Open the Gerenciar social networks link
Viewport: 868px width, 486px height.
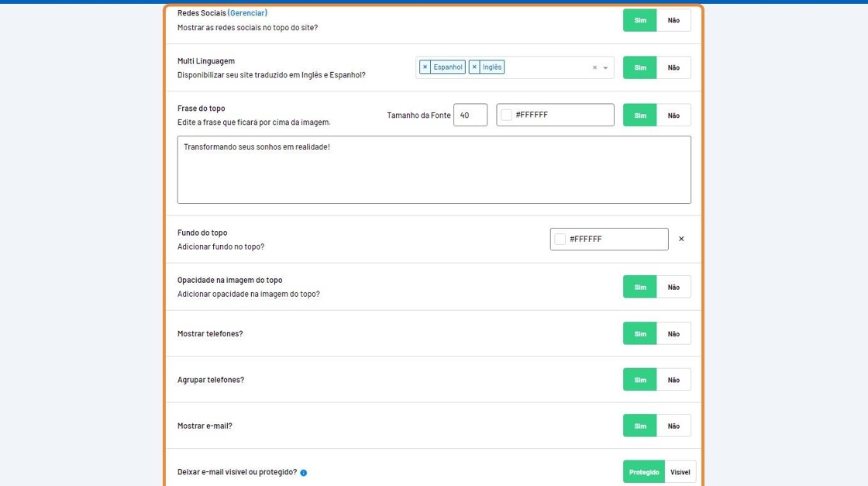pos(247,13)
